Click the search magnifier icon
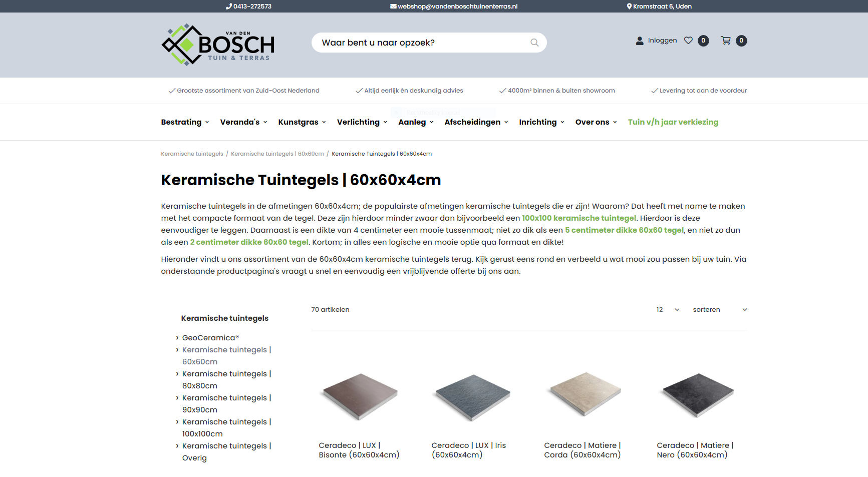 (x=534, y=43)
